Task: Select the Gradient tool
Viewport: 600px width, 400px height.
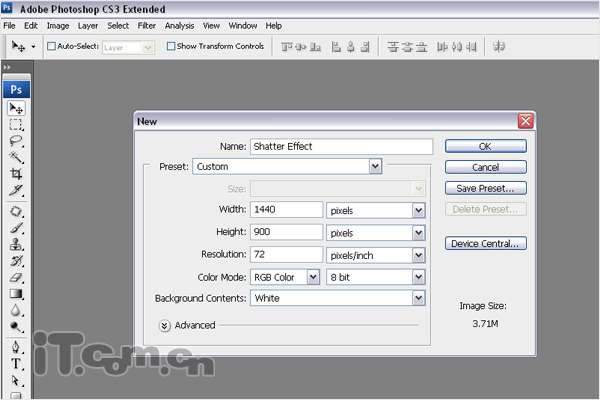Action: pos(16,294)
